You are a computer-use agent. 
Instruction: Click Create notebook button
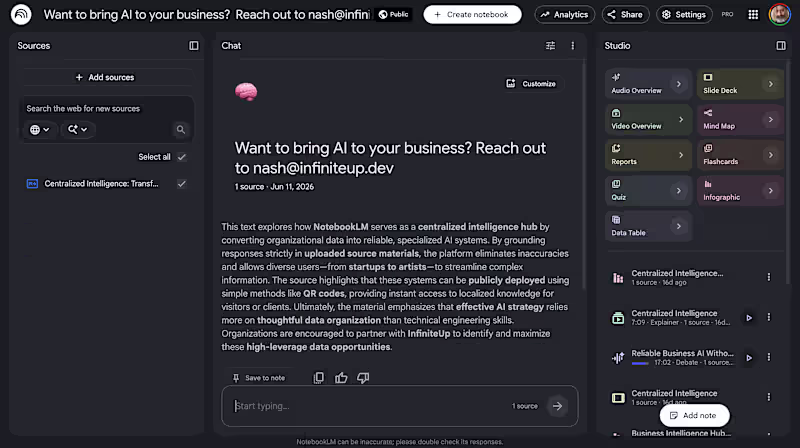click(472, 15)
